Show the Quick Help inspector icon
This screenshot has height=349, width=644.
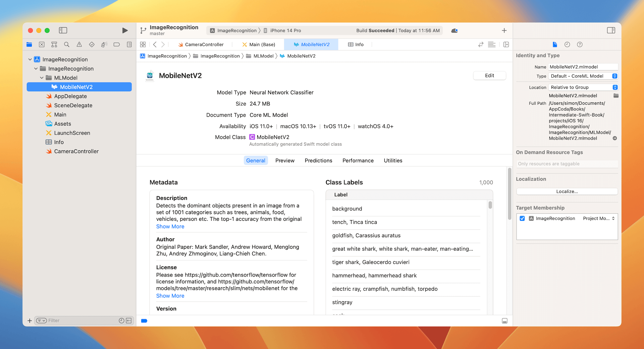point(580,44)
